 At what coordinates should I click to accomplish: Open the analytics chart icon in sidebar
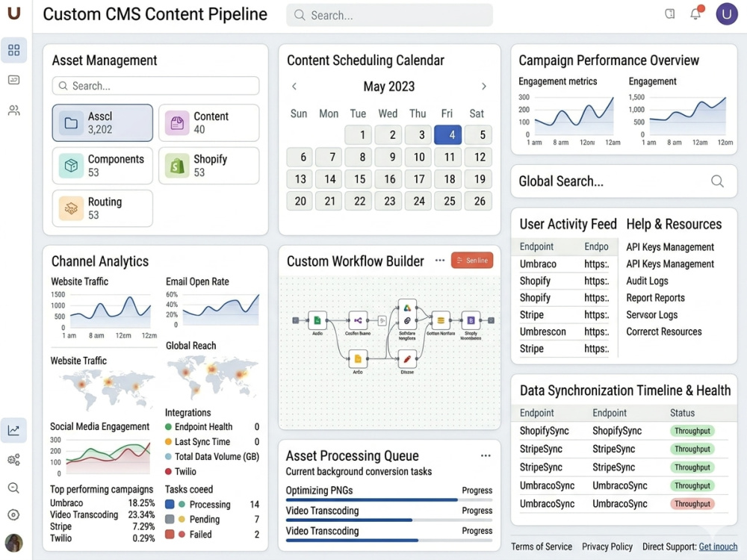click(13, 431)
